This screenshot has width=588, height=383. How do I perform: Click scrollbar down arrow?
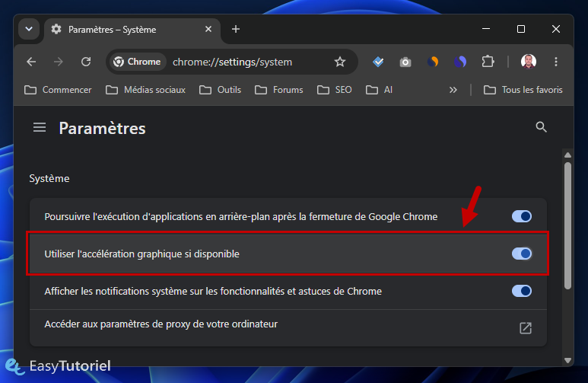567,360
